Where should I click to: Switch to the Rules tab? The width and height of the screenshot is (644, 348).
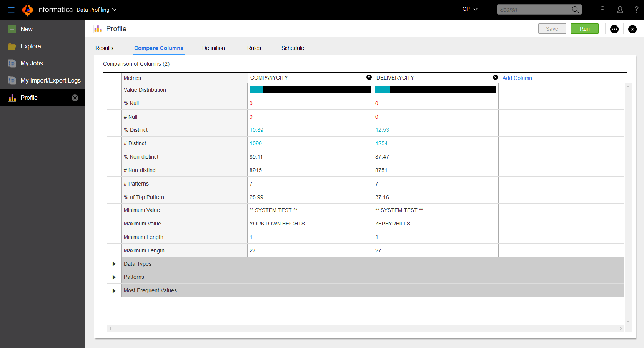click(x=254, y=48)
